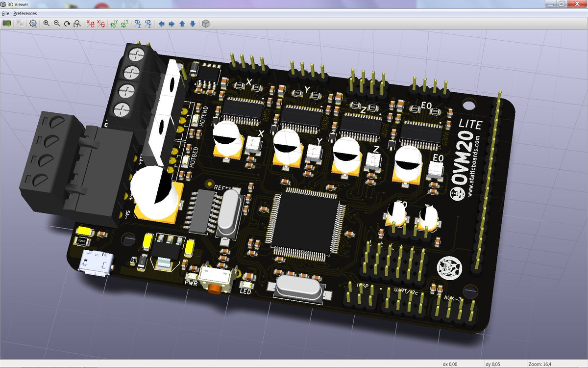Open the Preferences menu
The height and width of the screenshot is (368, 588).
(25, 13)
